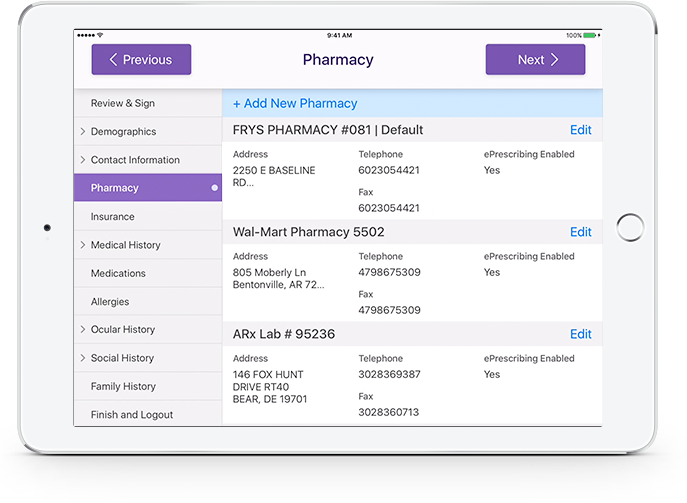The width and height of the screenshot is (687, 503).
Task: Open the Insurance section
Action: click(x=148, y=216)
